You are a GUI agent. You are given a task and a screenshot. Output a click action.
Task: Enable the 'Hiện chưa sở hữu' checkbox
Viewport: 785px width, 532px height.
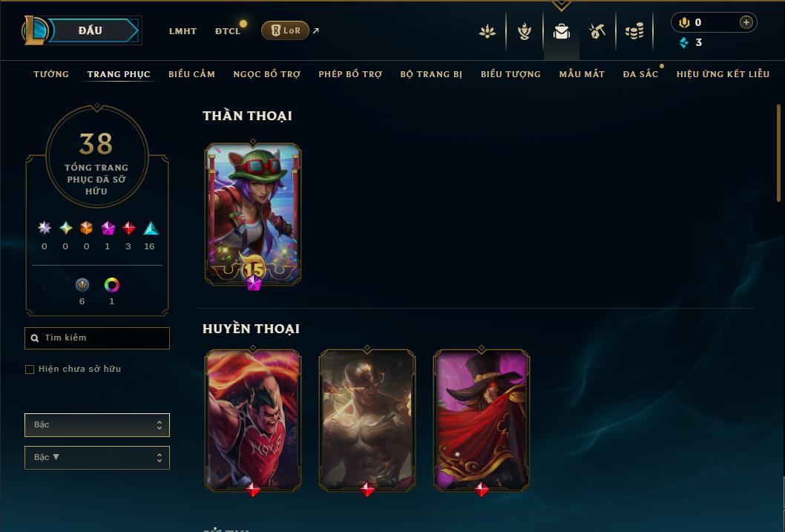click(x=30, y=370)
